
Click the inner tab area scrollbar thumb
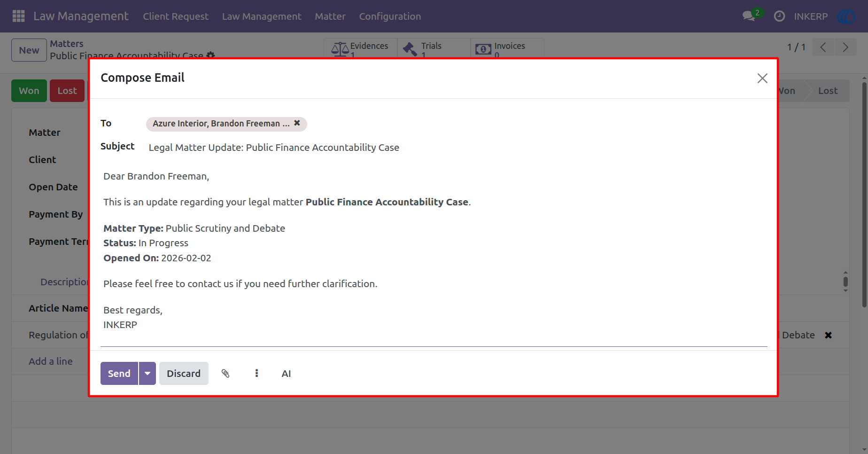tap(845, 282)
